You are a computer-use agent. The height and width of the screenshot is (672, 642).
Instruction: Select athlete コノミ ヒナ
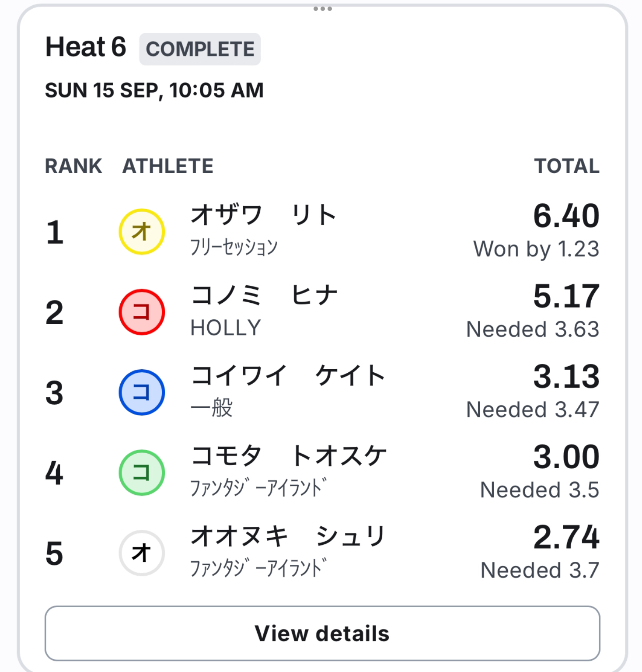pyautogui.click(x=265, y=295)
